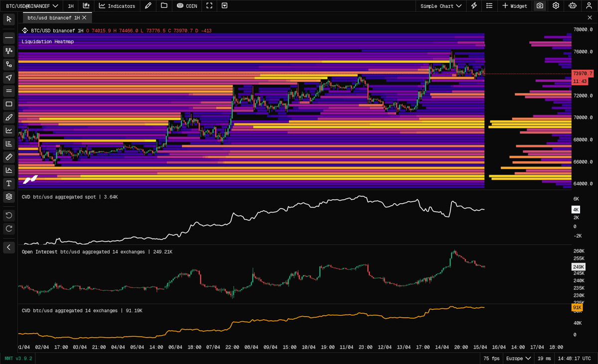Screen dimensions: 598x364
Task: Click the Liquidation Heatmap indicator label
Action: [x=48, y=42]
